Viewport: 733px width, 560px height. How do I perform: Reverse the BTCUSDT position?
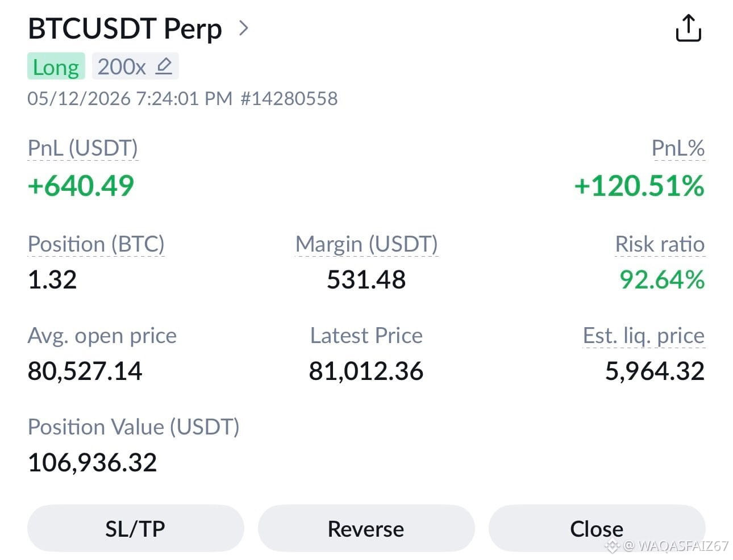366,528
